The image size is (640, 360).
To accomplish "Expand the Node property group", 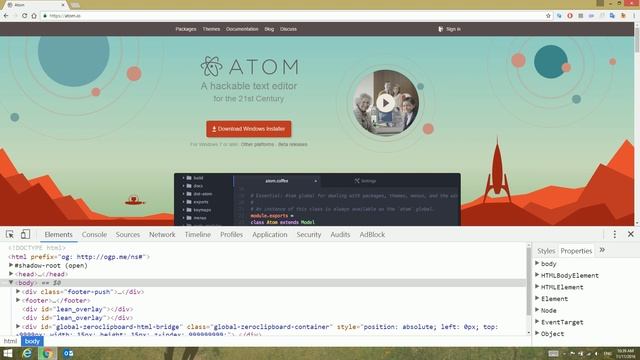I will click(537, 310).
